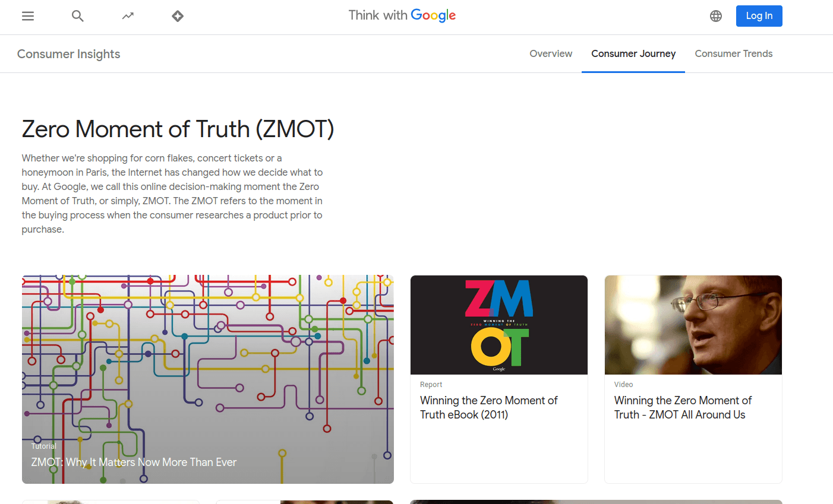The width and height of the screenshot is (833, 504).
Task: Open the hamburger navigation menu
Action: point(27,16)
